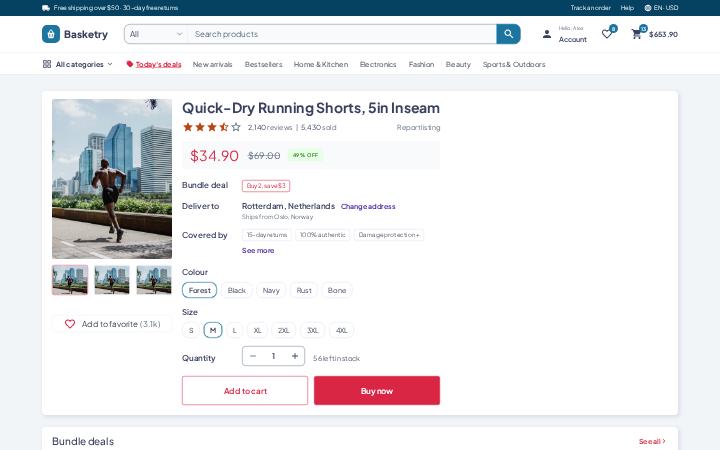Open Sports & Outdoors category
This screenshot has height=450, width=720.
pos(514,64)
